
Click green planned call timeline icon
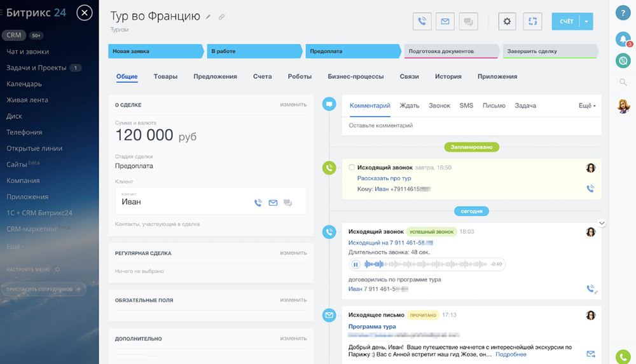329,168
